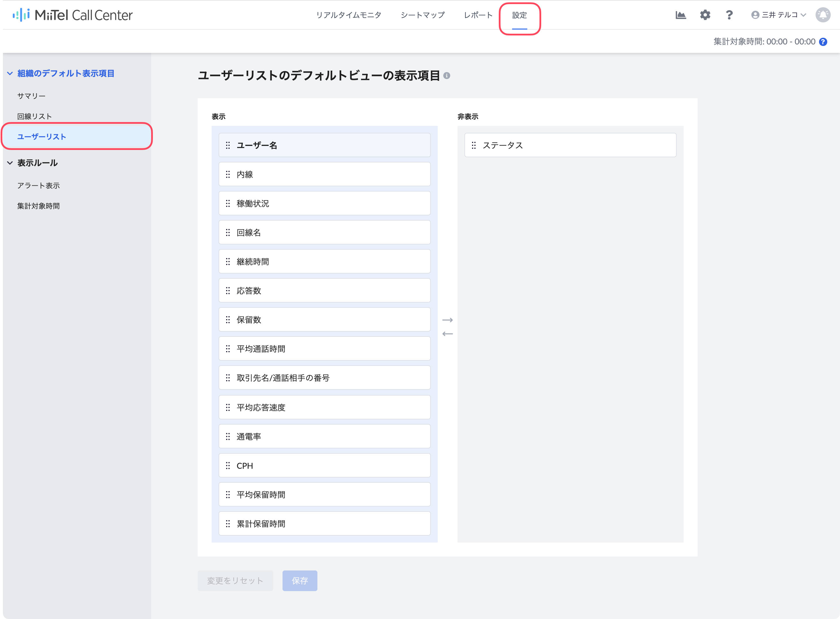Viewport: 840px width, 619px height.
Task: Open アラート表示 in the sidebar
Action: [38, 185]
